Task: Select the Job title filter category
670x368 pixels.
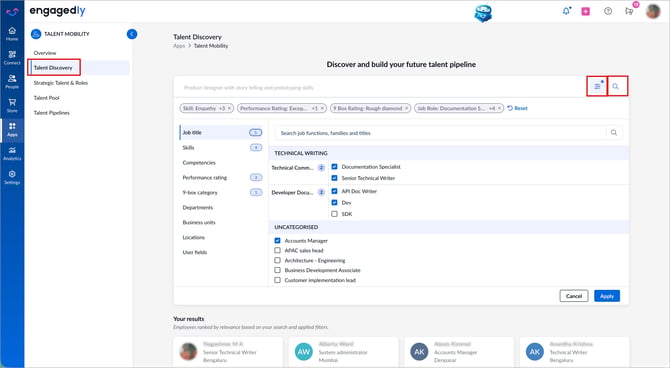Action: pyautogui.click(x=221, y=132)
